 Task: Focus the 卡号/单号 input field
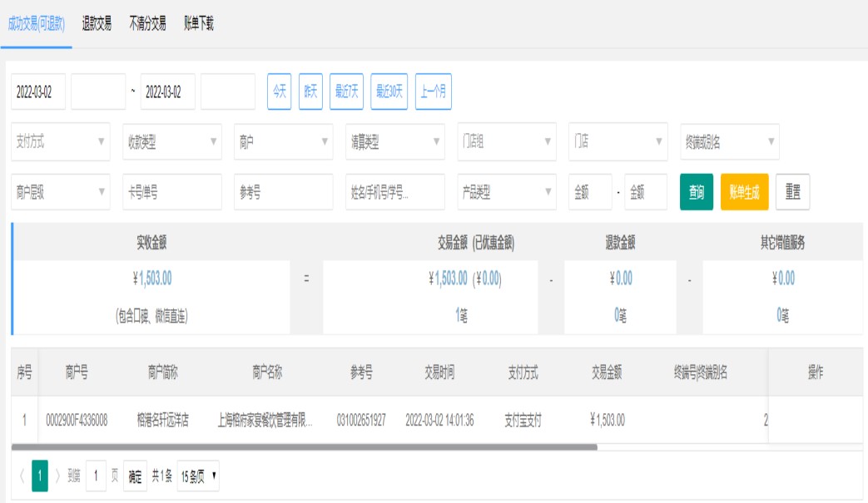pos(172,192)
